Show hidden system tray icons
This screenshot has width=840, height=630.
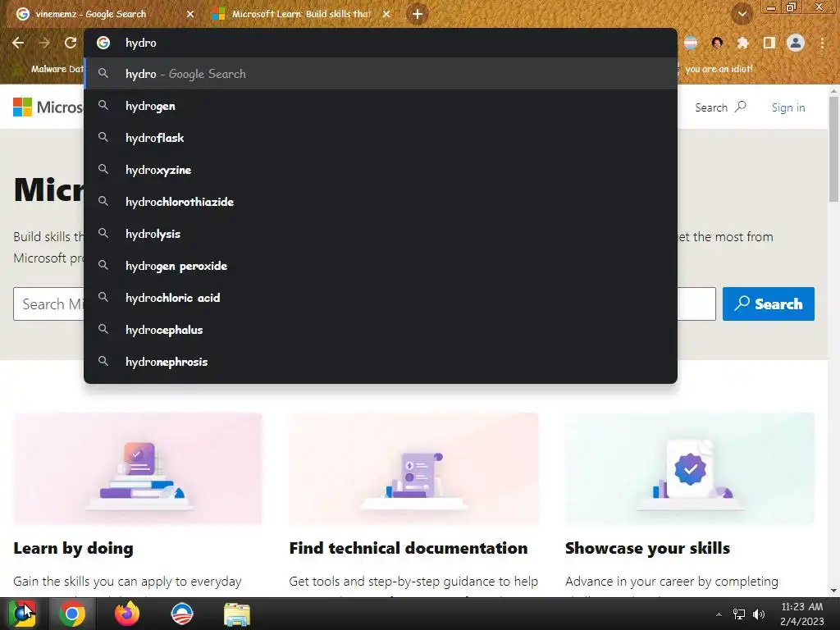[719, 614]
